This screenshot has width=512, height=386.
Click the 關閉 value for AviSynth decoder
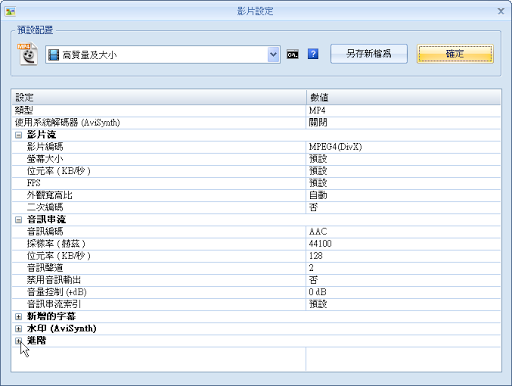(x=318, y=123)
